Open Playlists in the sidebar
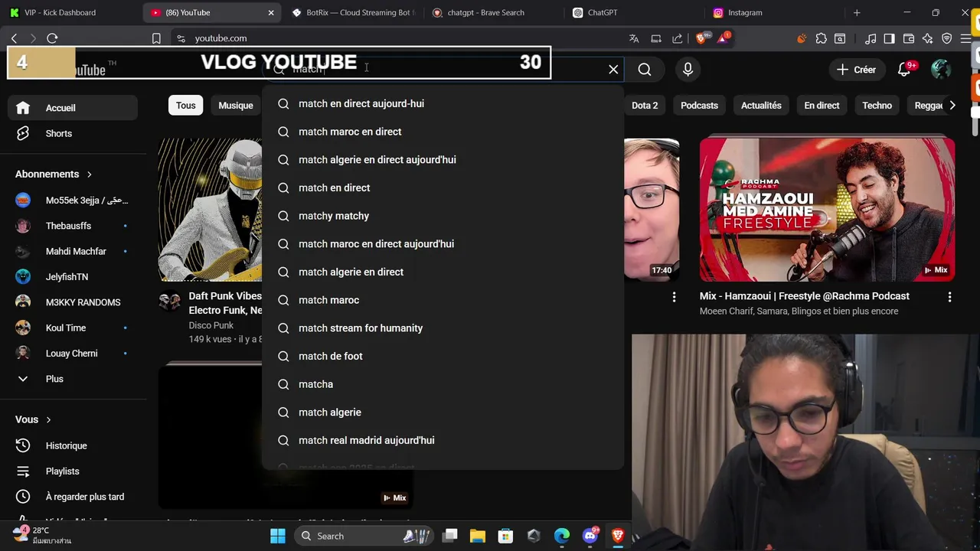Image resolution: width=980 pixels, height=551 pixels. pos(73,471)
